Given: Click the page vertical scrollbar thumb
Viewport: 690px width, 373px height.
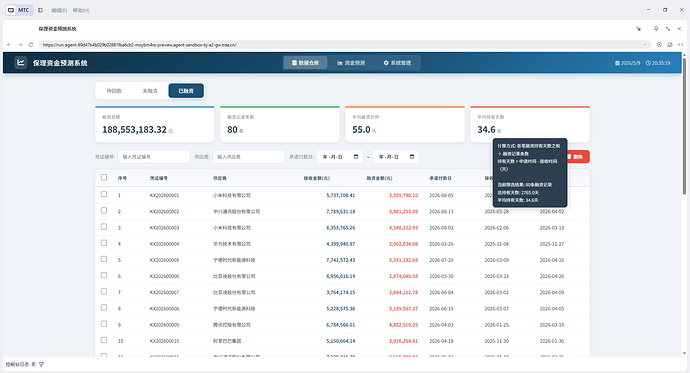Looking at the screenshot, I should tap(684, 126).
